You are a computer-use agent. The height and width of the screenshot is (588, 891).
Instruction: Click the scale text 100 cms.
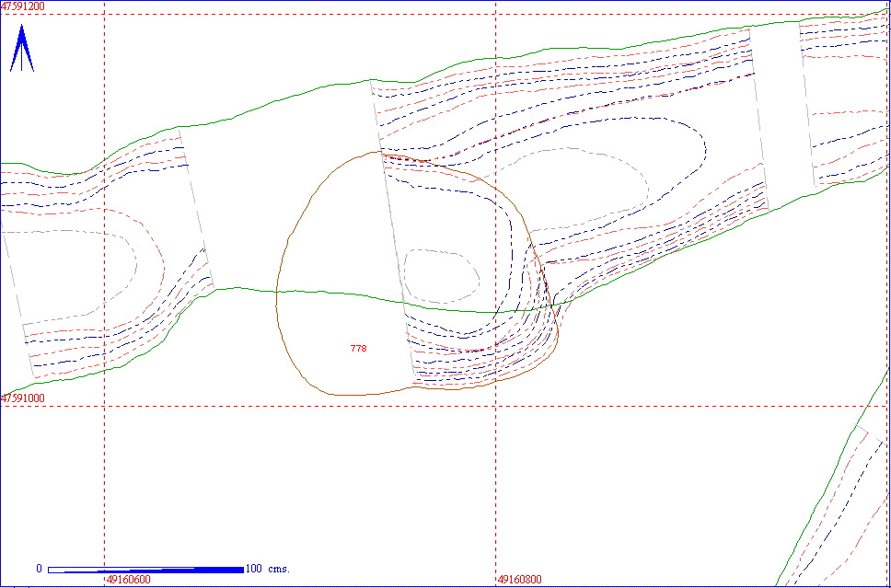pos(267,569)
